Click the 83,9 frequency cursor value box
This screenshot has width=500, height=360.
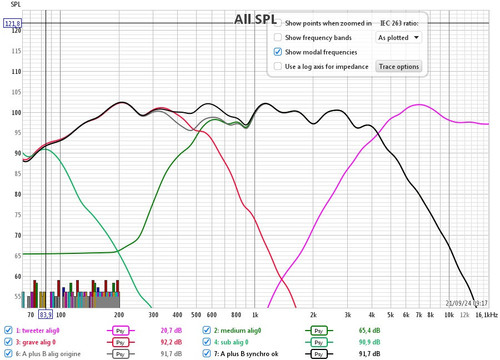[x=45, y=314]
